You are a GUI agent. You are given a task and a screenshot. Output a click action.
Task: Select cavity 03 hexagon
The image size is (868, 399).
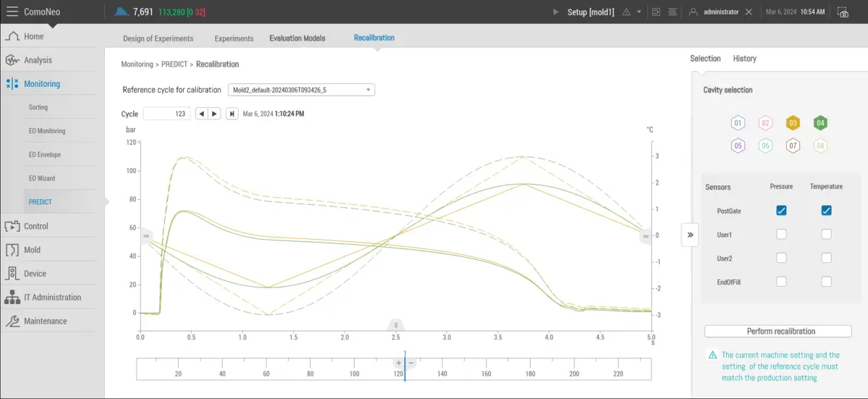point(793,123)
